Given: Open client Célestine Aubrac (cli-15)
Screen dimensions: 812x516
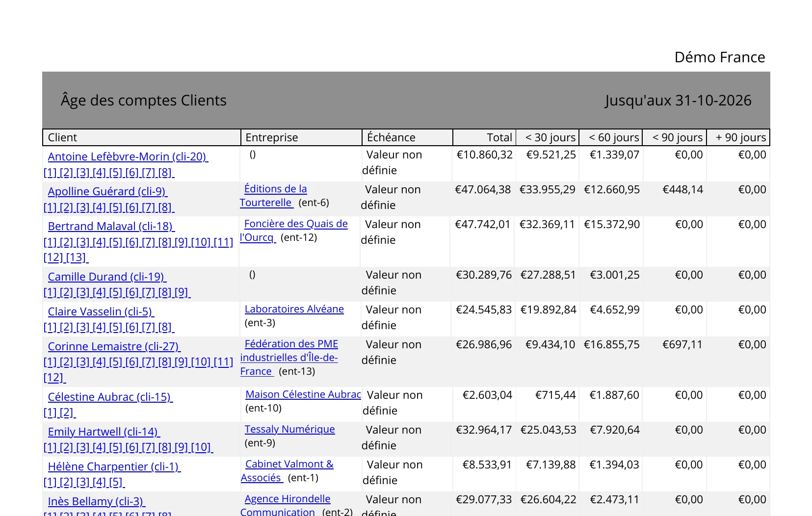Looking at the screenshot, I should pyautogui.click(x=110, y=397).
